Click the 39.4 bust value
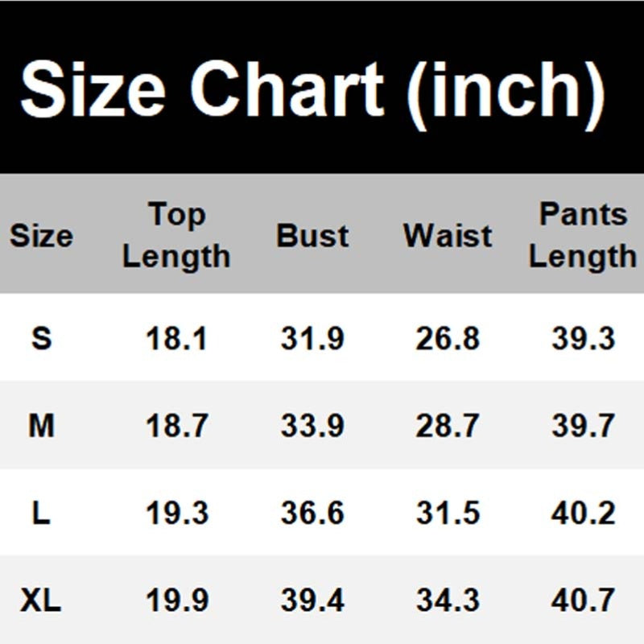 click(x=312, y=601)
